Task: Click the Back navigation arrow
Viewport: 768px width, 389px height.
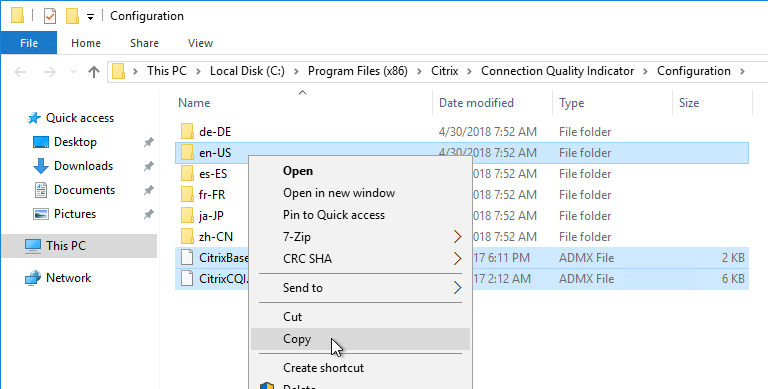Action: click(x=20, y=72)
